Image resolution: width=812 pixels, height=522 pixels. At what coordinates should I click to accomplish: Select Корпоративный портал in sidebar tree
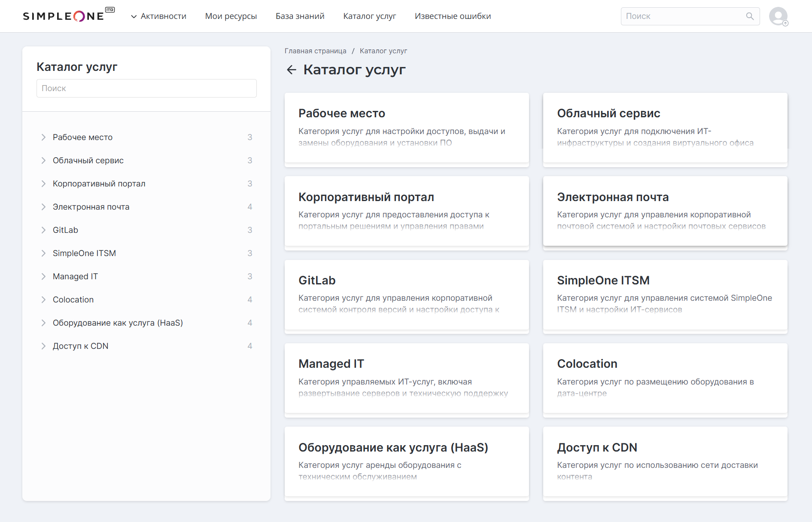pyautogui.click(x=99, y=183)
